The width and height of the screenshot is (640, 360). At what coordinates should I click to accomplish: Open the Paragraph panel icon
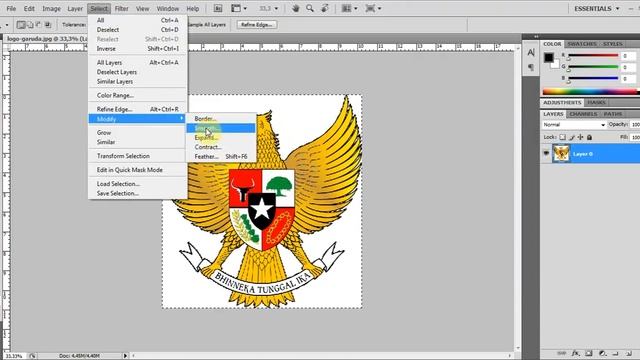coord(531,67)
